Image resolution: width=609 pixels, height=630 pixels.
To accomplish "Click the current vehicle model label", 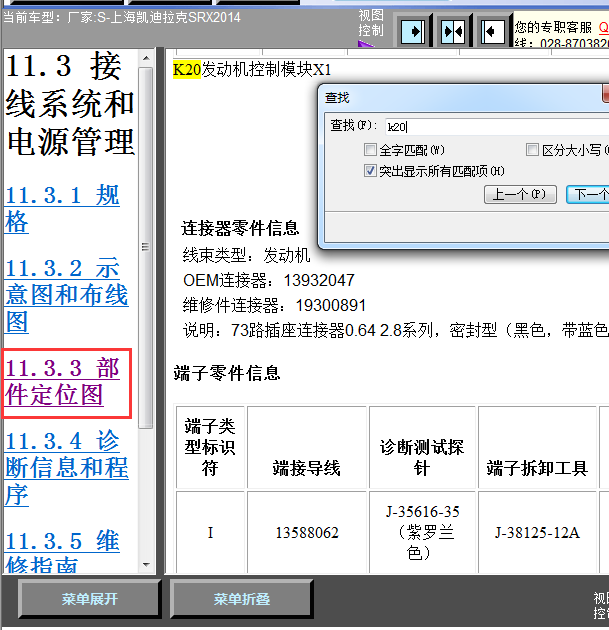I will coord(122,17).
